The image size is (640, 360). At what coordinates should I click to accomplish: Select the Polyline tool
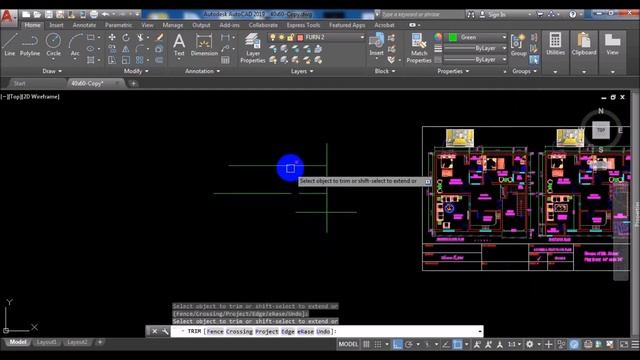30,44
